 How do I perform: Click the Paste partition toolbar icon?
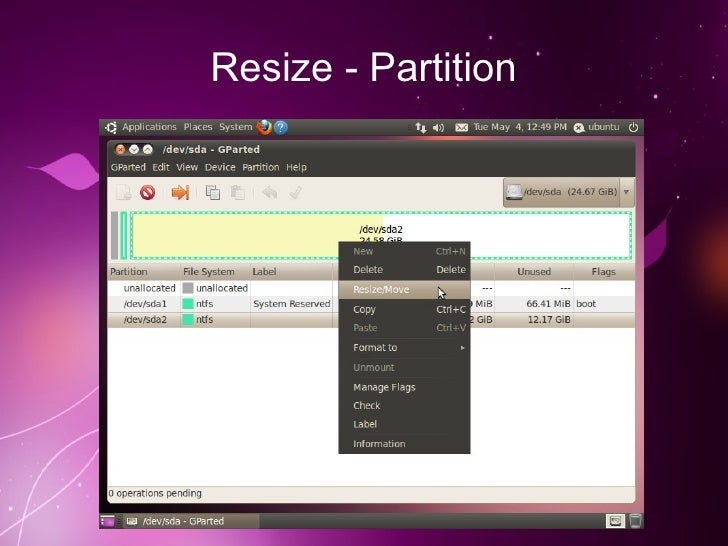click(238, 192)
